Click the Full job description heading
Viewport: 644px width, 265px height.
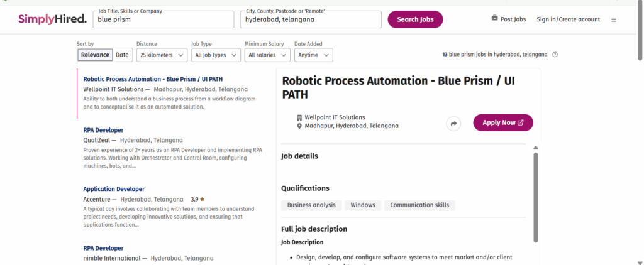point(314,229)
